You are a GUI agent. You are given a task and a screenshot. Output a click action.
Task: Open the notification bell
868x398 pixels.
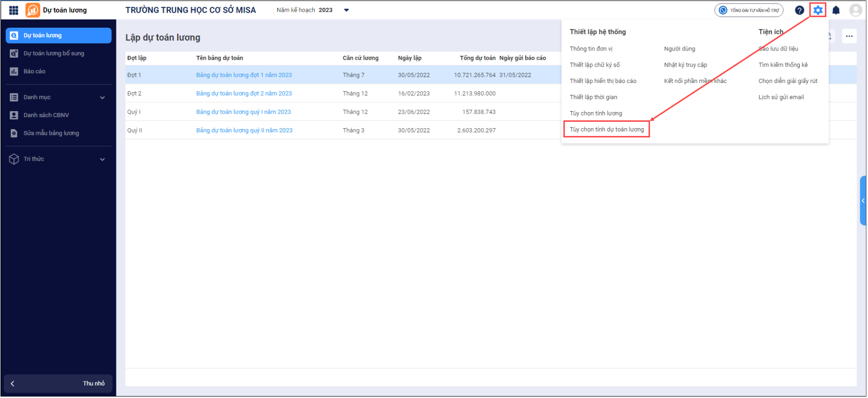(836, 10)
